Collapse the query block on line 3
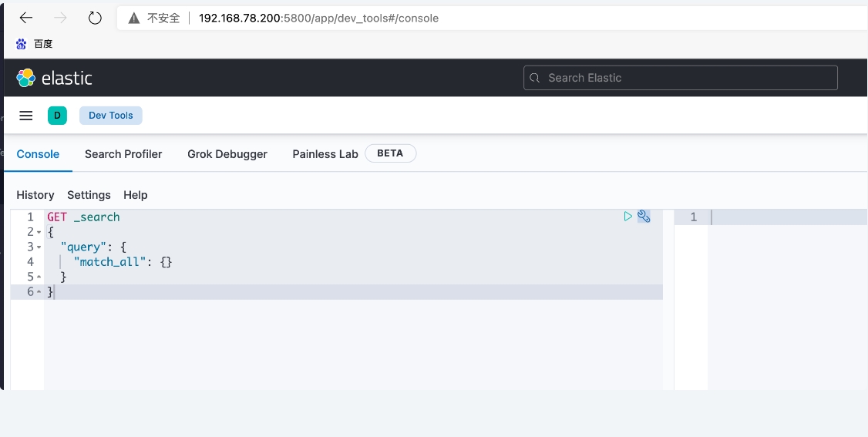868x437 pixels. pos(39,247)
